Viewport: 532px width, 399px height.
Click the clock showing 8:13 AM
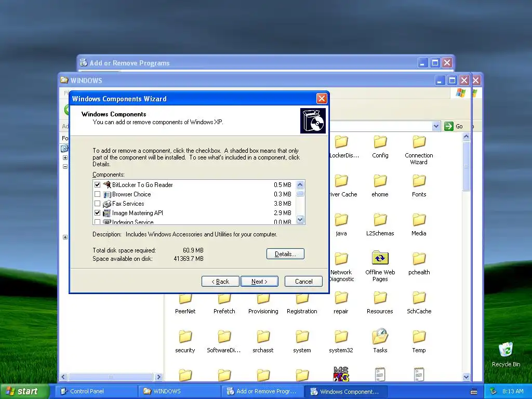513,391
